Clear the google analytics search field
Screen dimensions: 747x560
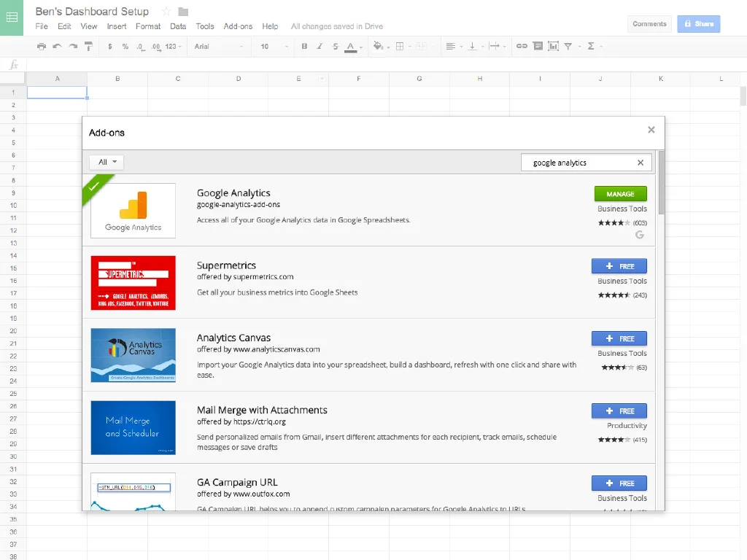[x=640, y=162]
